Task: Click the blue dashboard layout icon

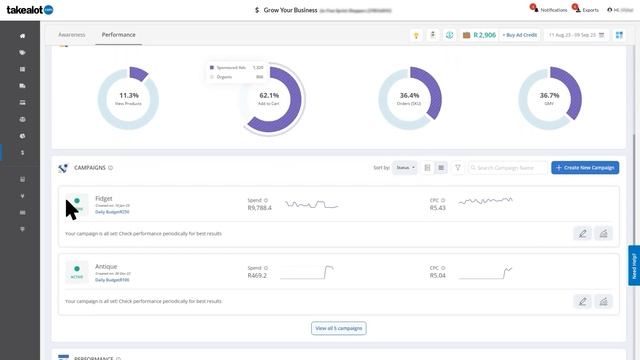Action: click(619, 35)
